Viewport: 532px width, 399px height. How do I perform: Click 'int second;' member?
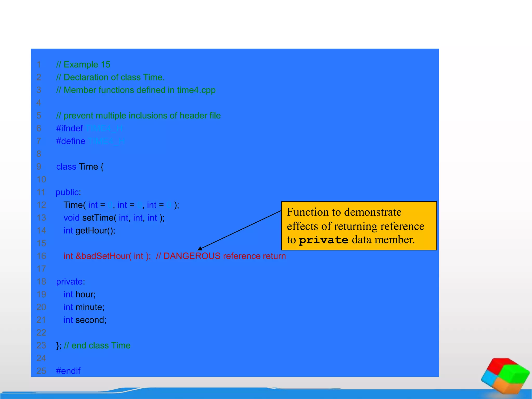[x=85, y=320]
